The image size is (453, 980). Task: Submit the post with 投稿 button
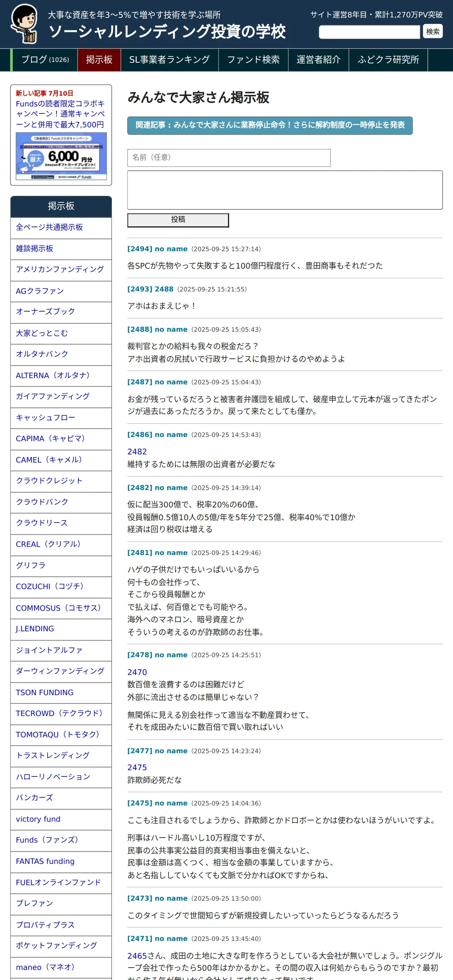(x=178, y=220)
